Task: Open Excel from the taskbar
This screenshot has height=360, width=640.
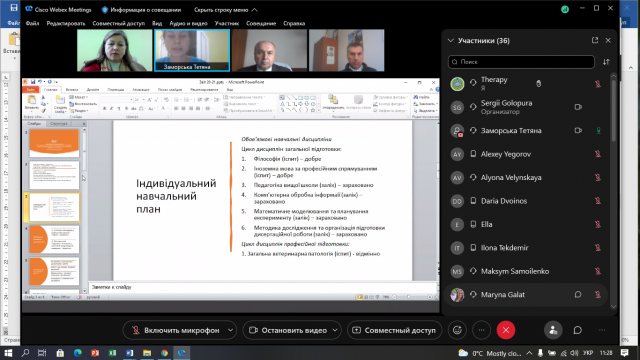Action: (x=112, y=353)
